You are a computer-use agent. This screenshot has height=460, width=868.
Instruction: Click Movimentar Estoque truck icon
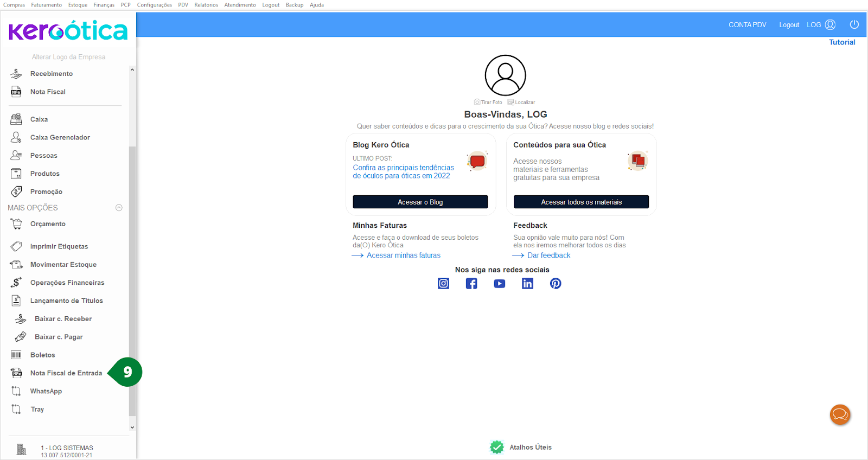[16, 264]
